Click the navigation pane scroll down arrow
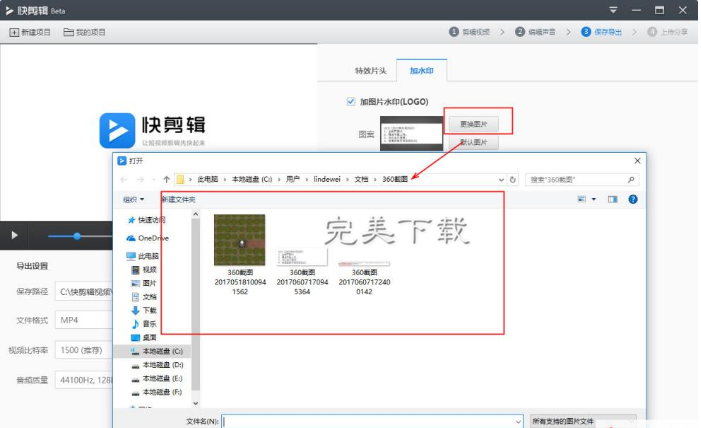 point(195,403)
